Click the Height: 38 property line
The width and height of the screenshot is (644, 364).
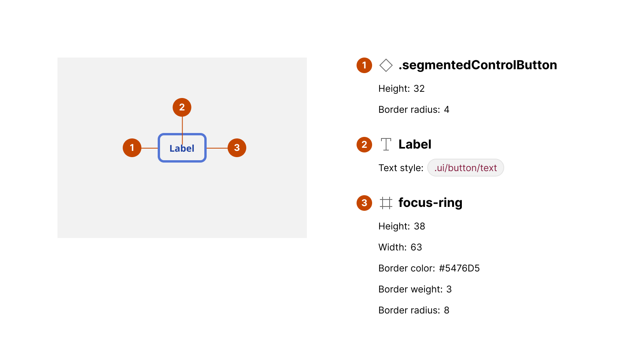pos(402,226)
